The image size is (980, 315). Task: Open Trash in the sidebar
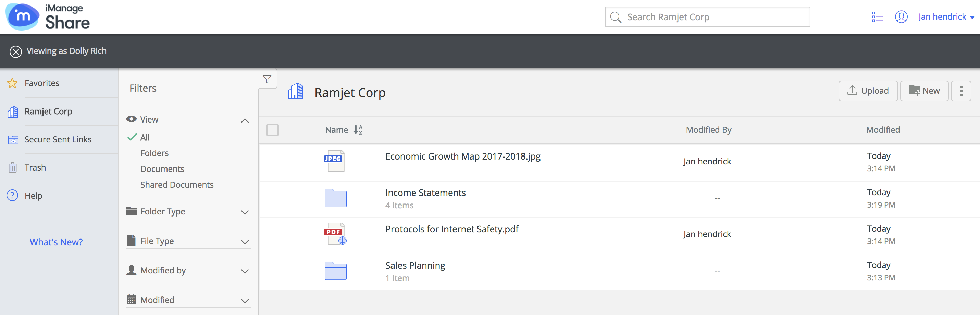pos(35,167)
